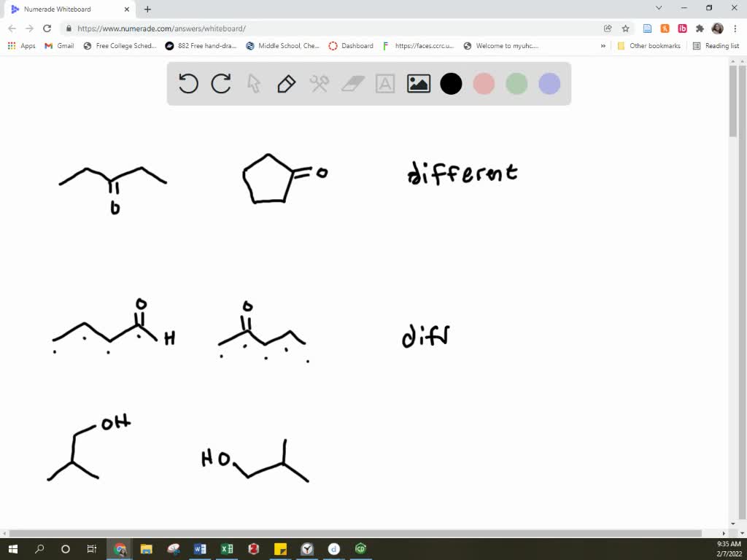The width and height of the screenshot is (747, 560).
Task: Choose the pink pen color
Action: coord(484,84)
